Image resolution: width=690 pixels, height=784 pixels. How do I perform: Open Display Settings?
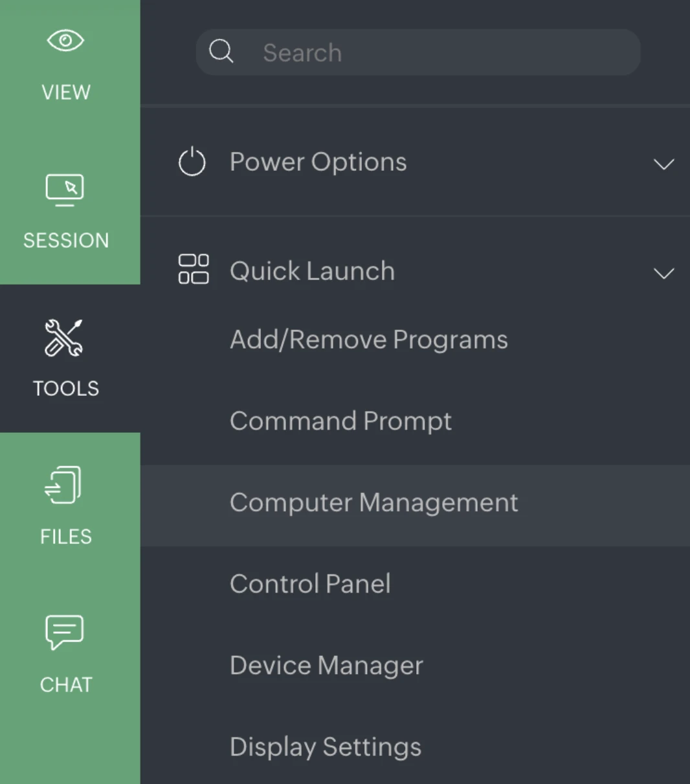click(325, 746)
